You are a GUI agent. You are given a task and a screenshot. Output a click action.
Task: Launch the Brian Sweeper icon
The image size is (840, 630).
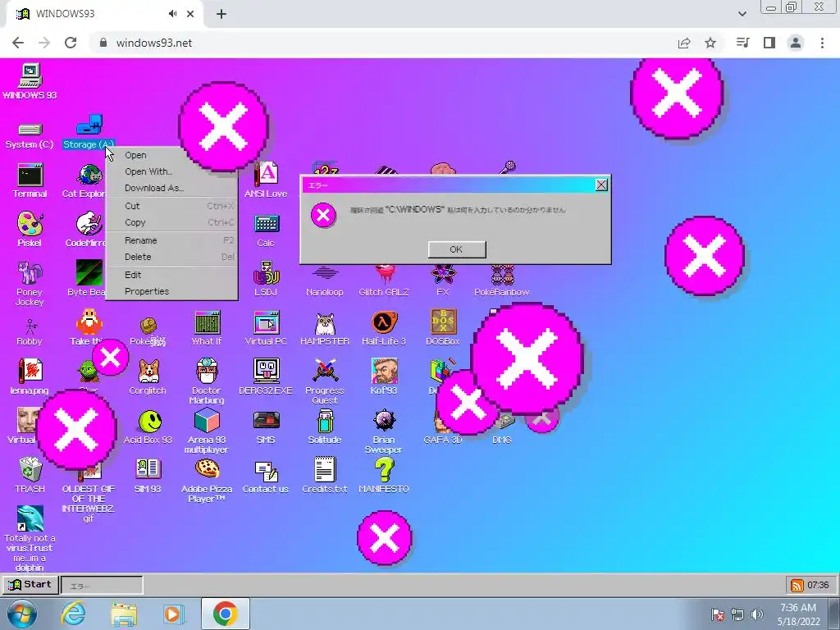[384, 421]
